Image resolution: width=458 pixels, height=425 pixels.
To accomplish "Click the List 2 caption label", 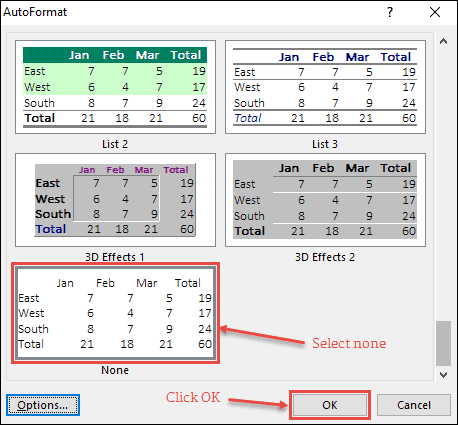I will pyautogui.click(x=115, y=144).
